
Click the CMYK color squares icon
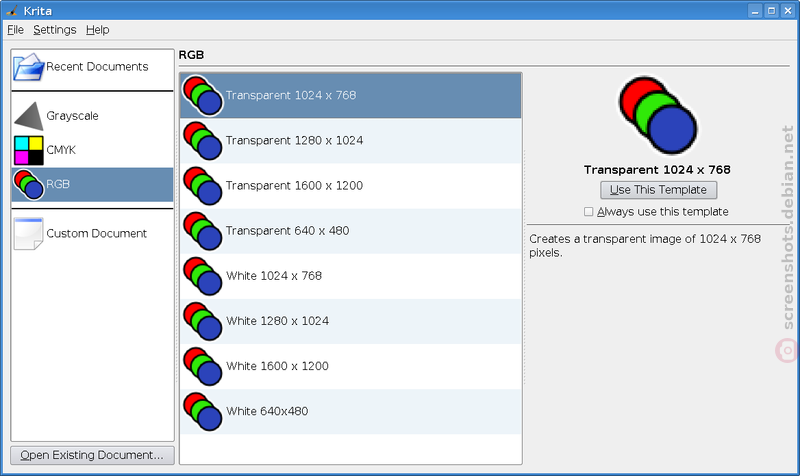coord(29,150)
